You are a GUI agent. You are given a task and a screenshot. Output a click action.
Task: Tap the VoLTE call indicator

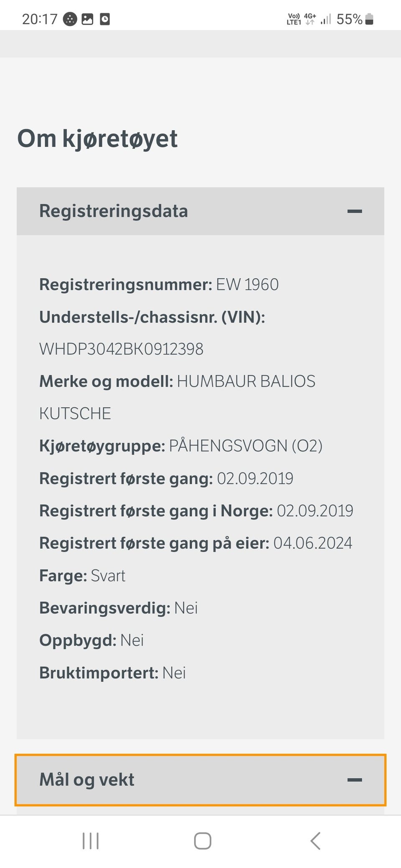(x=294, y=18)
